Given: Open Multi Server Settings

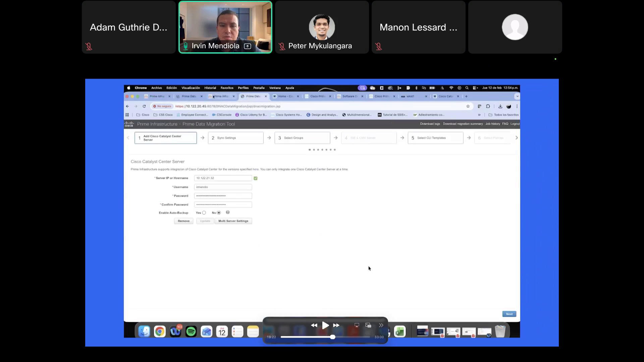Looking at the screenshot, I should click(233, 221).
